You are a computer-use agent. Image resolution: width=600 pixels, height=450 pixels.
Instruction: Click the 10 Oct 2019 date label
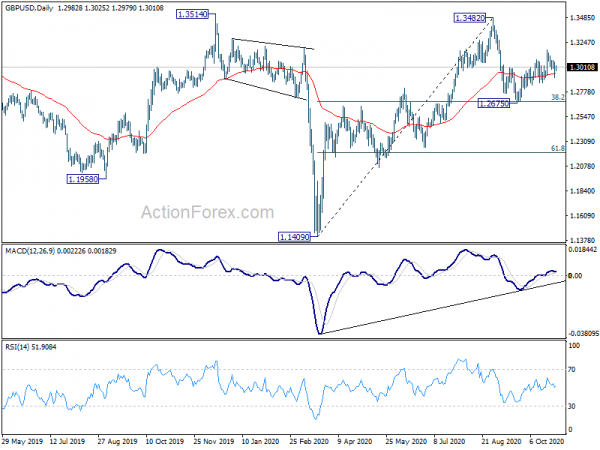pyautogui.click(x=165, y=441)
